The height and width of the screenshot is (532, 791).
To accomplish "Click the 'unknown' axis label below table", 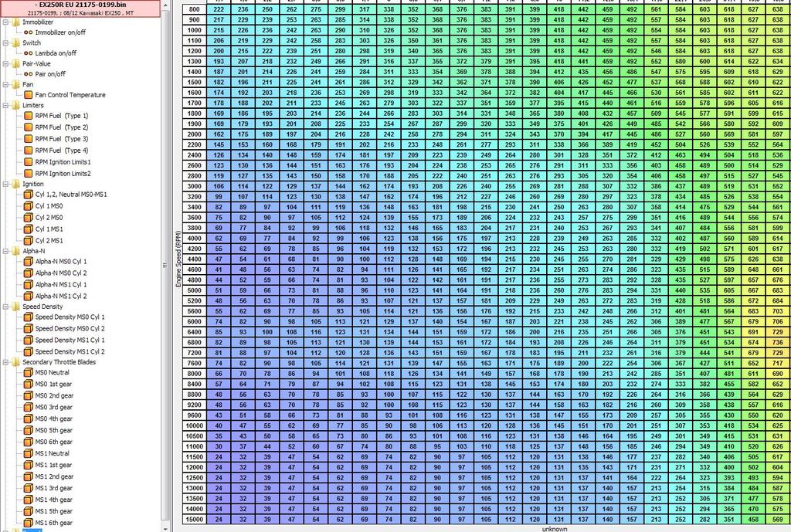I will (x=555, y=529).
